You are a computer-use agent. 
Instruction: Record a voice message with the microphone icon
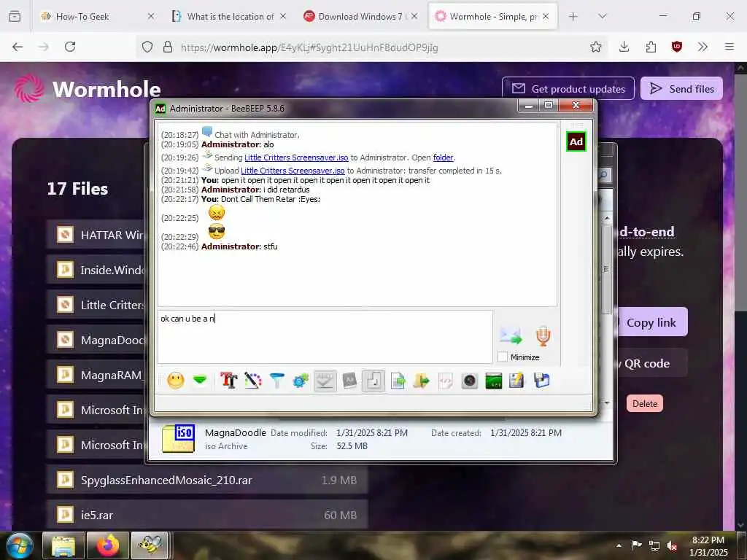tap(543, 336)
